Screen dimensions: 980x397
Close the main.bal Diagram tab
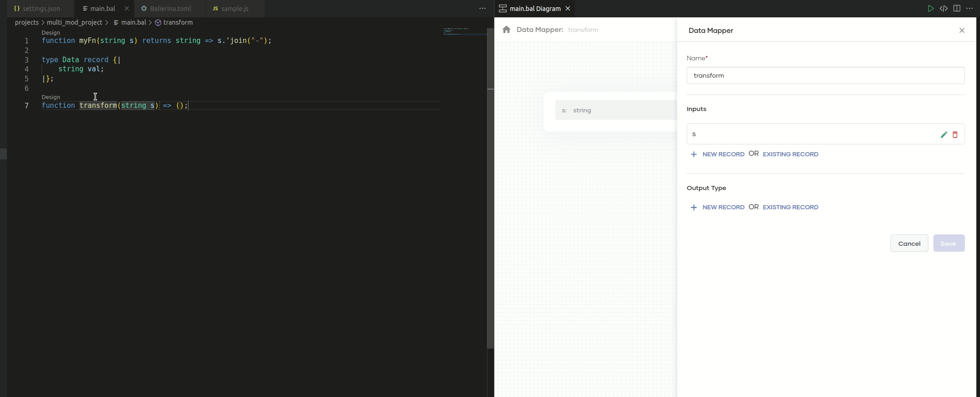(x=568, y=9)
